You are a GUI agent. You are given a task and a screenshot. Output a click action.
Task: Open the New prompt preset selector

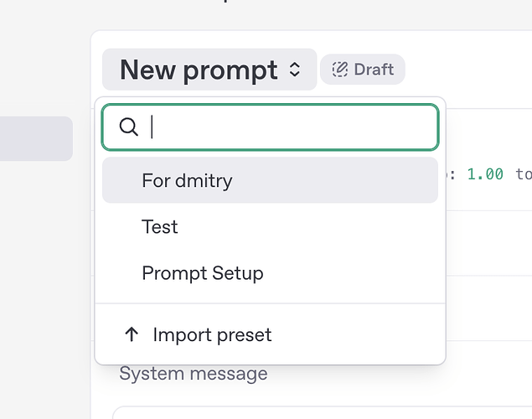point(209,70)
